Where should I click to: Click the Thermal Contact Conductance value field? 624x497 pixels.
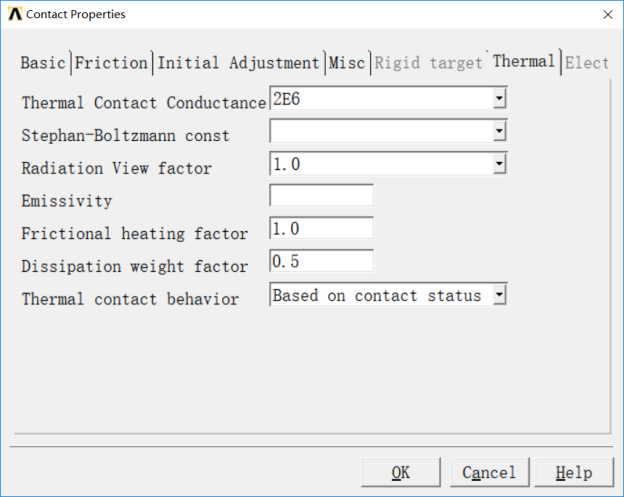tap(380, 99)
